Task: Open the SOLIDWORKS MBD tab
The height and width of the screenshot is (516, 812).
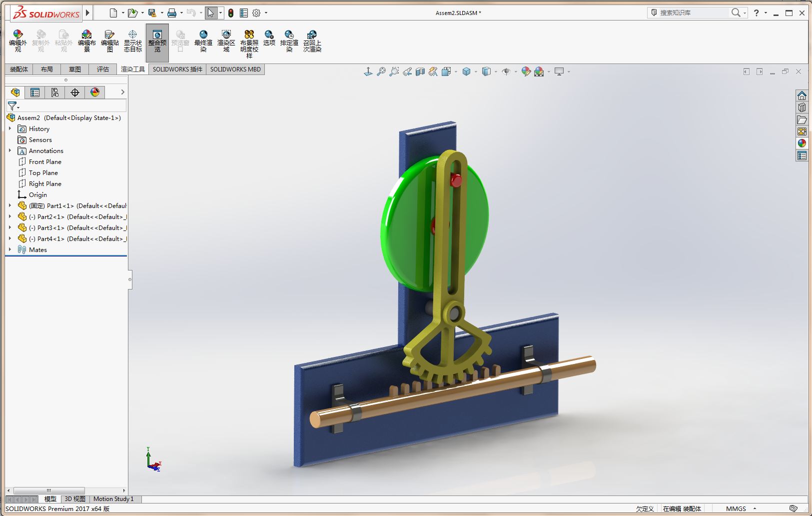Action: [235, 69]
